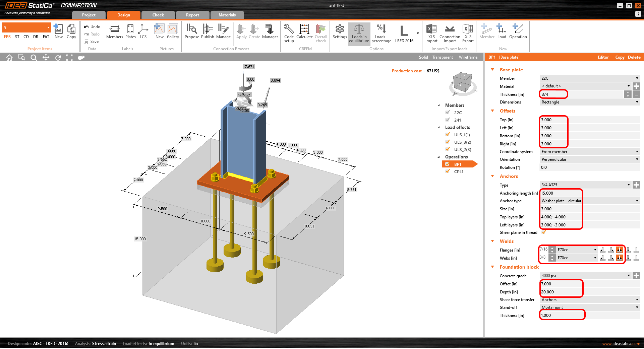Image resolution: width=644 pixels, height=349 pixels.
Task: Click the XLS Export icon
Action: coord(468,33)
